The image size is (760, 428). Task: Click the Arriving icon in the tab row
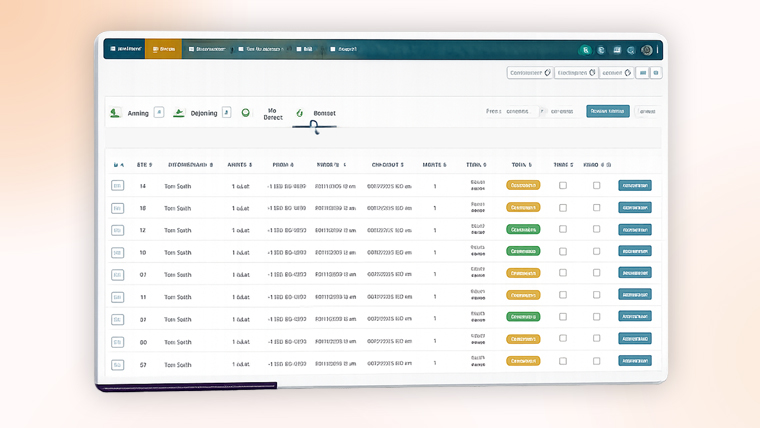point(115,113)
